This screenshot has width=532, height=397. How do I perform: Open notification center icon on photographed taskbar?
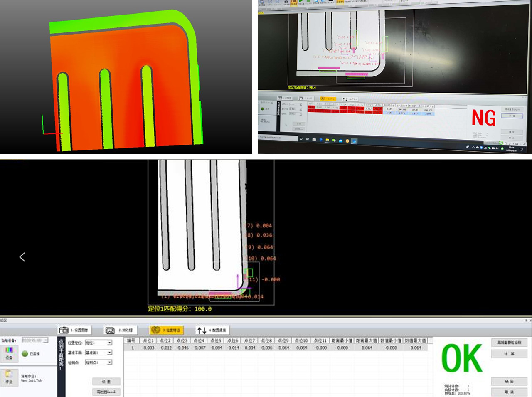pos(521,149)
